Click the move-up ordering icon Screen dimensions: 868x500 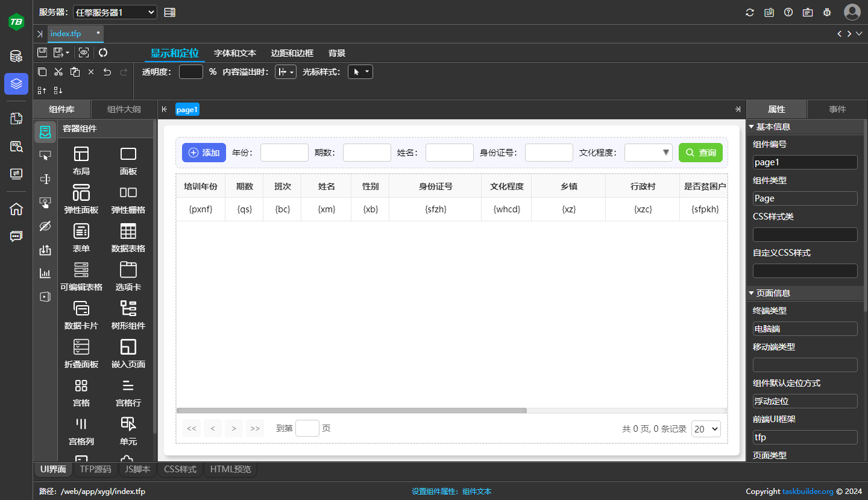click(42, 90)
